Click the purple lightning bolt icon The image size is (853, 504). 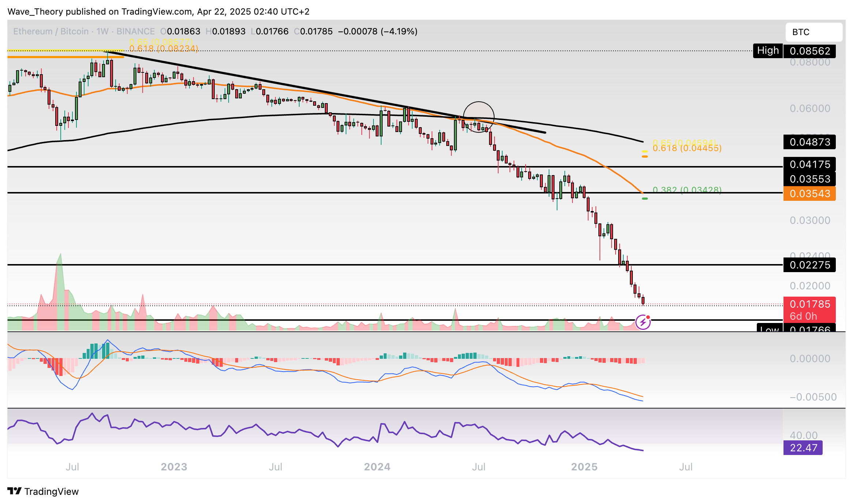point(643,323)
